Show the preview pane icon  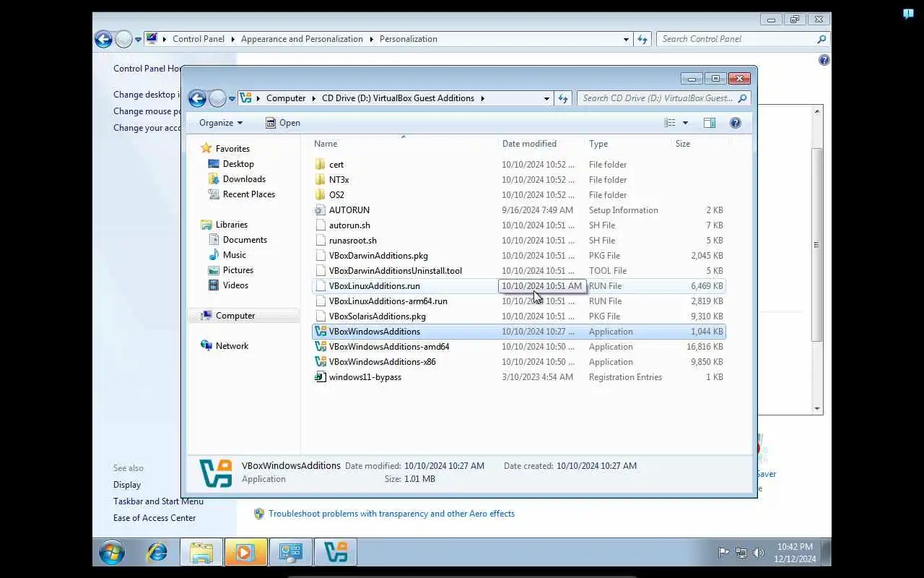point(710,123)
